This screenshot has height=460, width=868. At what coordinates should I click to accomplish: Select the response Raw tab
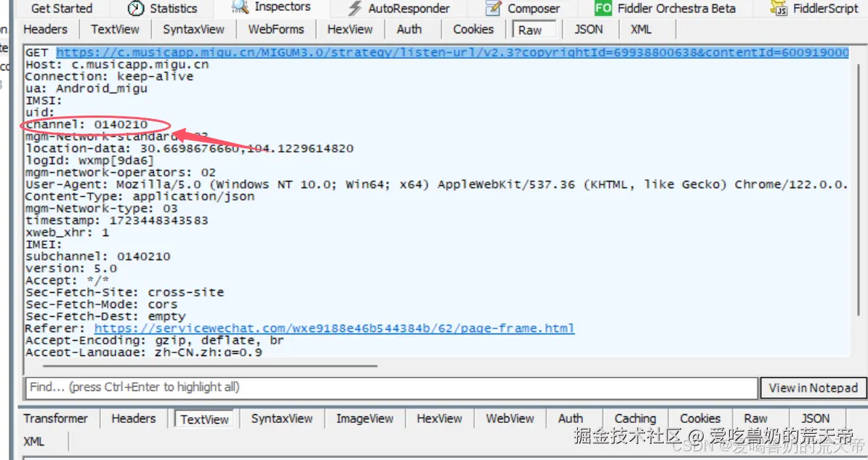pos(755,419)
